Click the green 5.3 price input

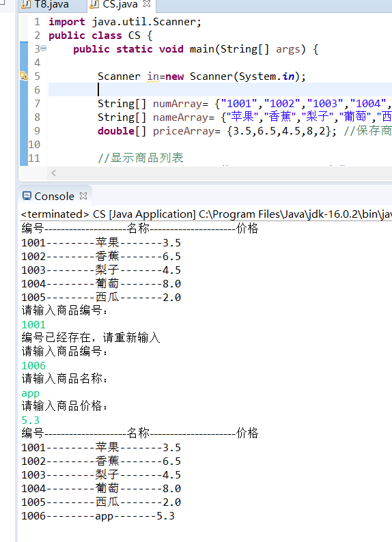coord(31,420)
